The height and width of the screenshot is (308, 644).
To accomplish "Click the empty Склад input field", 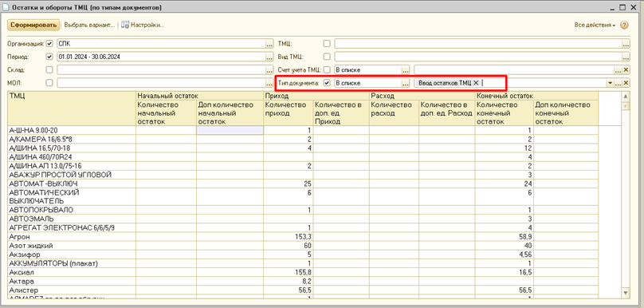I will 161,70.
